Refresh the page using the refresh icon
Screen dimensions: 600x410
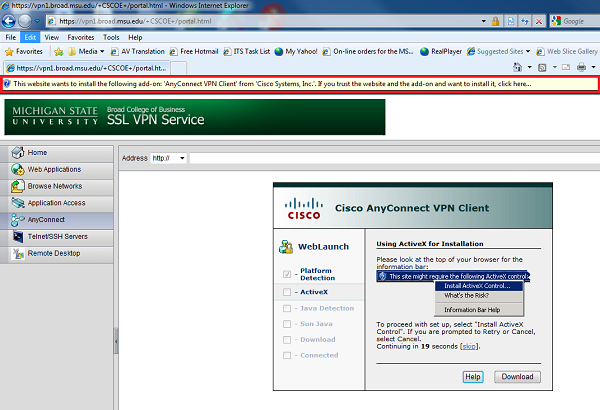(x=525, y=21)
